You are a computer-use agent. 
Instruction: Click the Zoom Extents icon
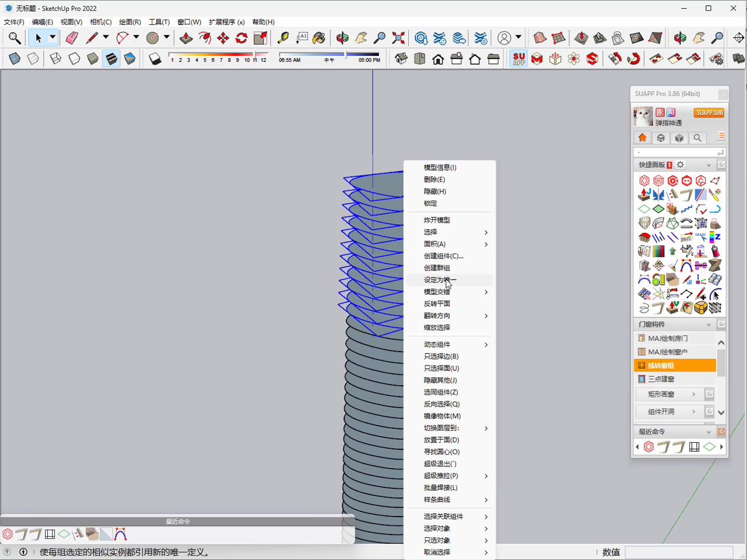[x=398, y=38]
